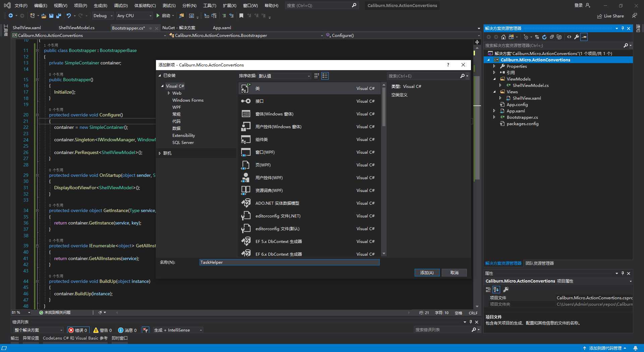Viewport: 644px width, 352px height.
Task: Toggle auto-hide pin of Solution Explorer
Action: [x=623, y=28]
